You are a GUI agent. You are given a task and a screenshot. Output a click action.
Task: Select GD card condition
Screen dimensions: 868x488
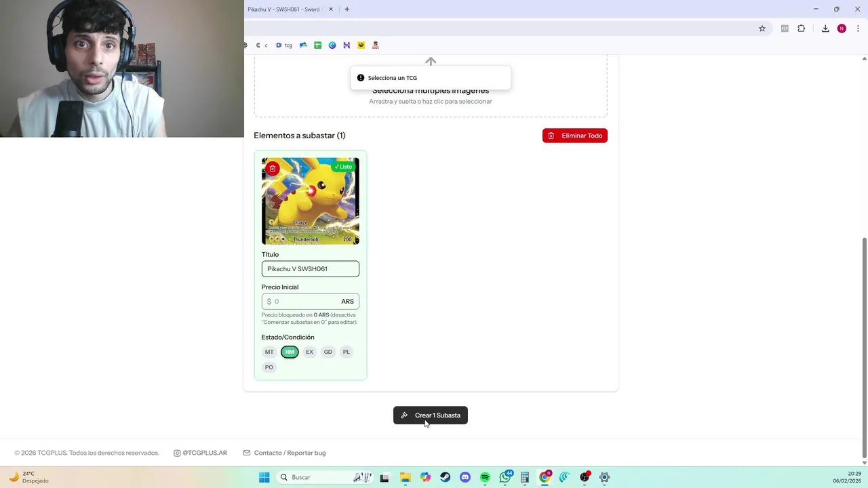click(x=328, y=352)
